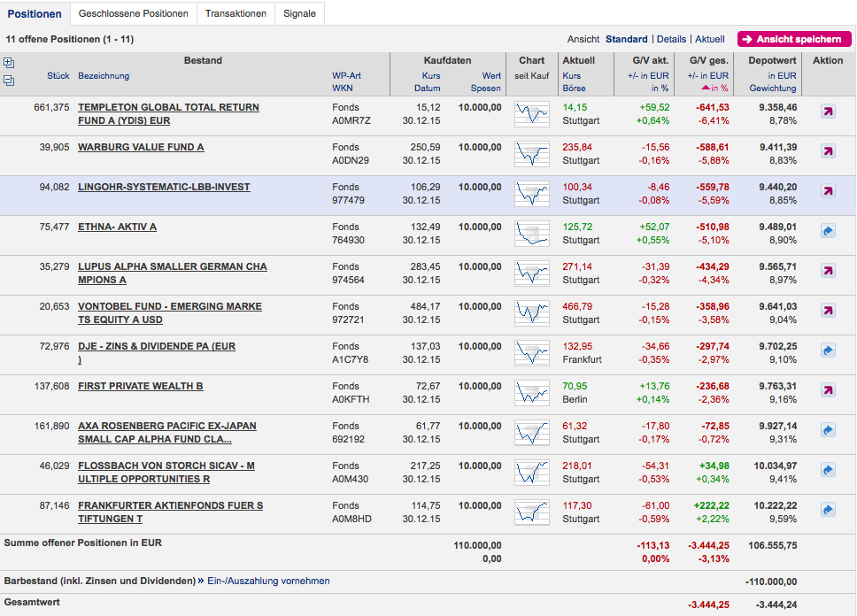Click the action icon for First Private Wealth B
This screenshot has height=616, width=857.
[x=828, y=390]
